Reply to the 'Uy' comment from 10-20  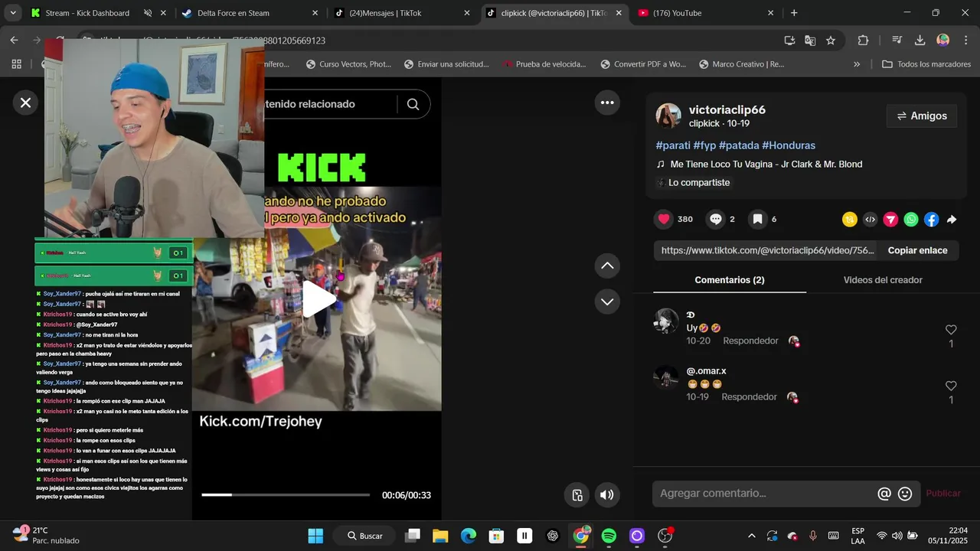click(750, 341)
